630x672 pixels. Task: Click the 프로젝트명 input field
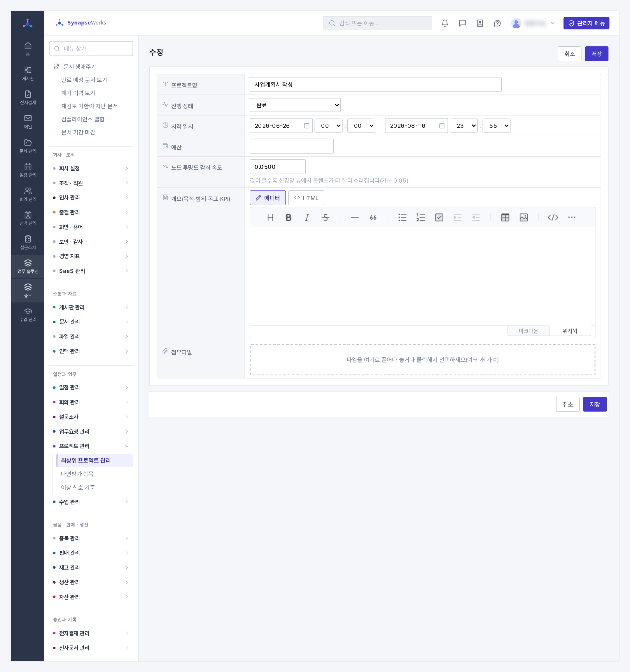[375, 85]
